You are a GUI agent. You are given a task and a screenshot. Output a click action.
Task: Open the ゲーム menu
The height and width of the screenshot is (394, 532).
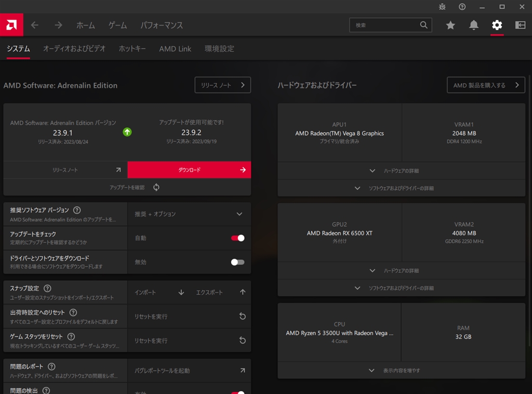[117, 25]
